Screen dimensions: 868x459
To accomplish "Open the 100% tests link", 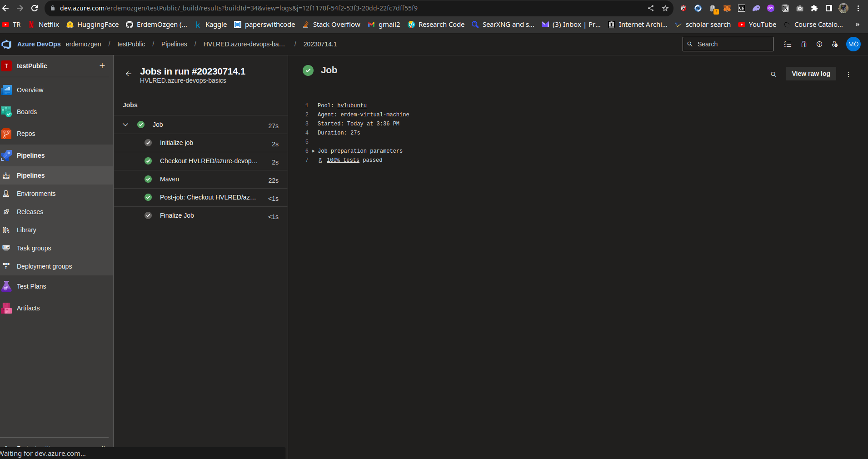I will 343,160.
